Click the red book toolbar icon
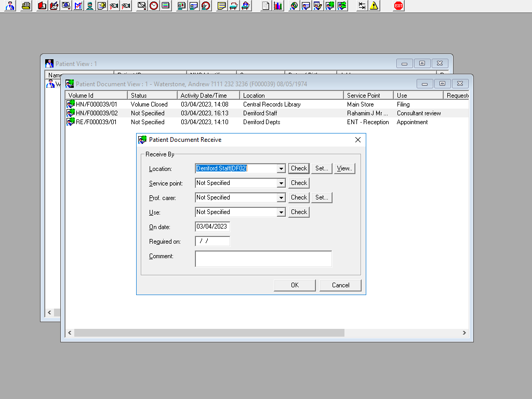This screenshot has height=399, width=532. (42, 6)
